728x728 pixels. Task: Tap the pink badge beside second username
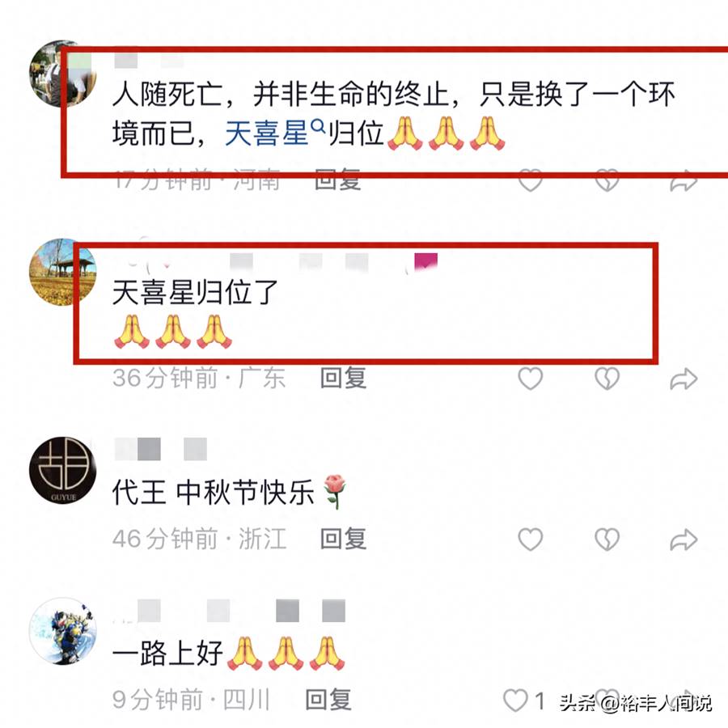click(x=425, y=262)
